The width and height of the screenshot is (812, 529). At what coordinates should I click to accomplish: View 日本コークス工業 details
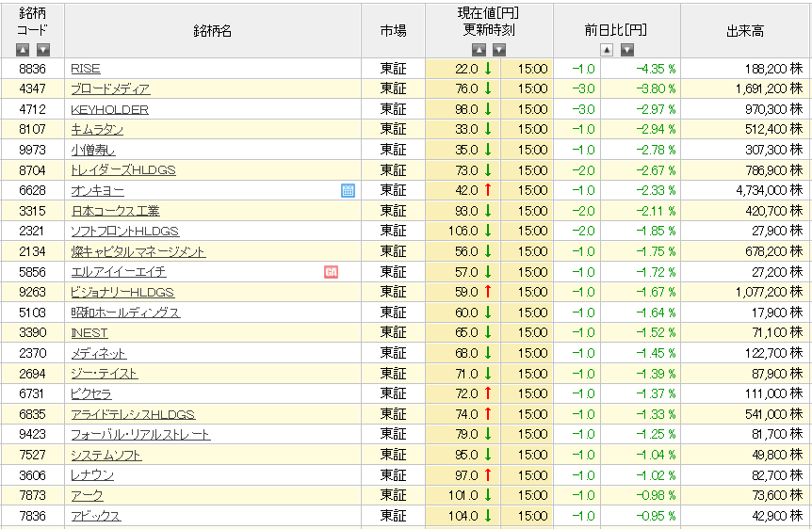(x=116, y=211)
